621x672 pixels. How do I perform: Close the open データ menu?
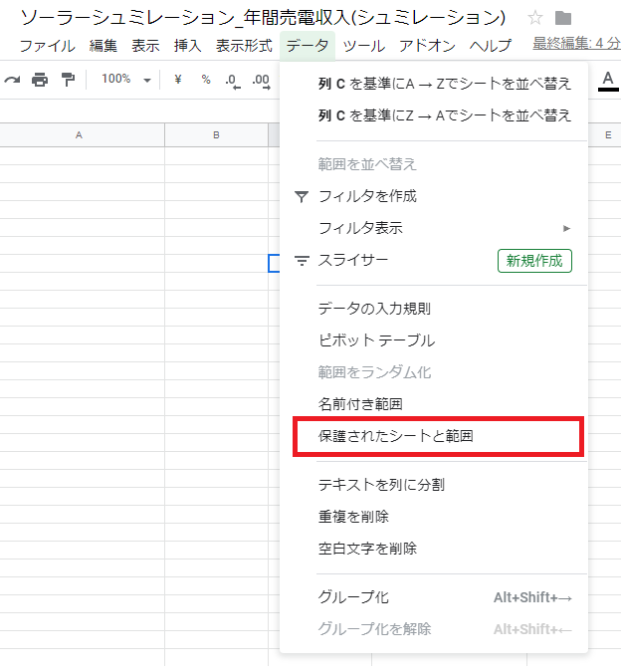(308, 46)
